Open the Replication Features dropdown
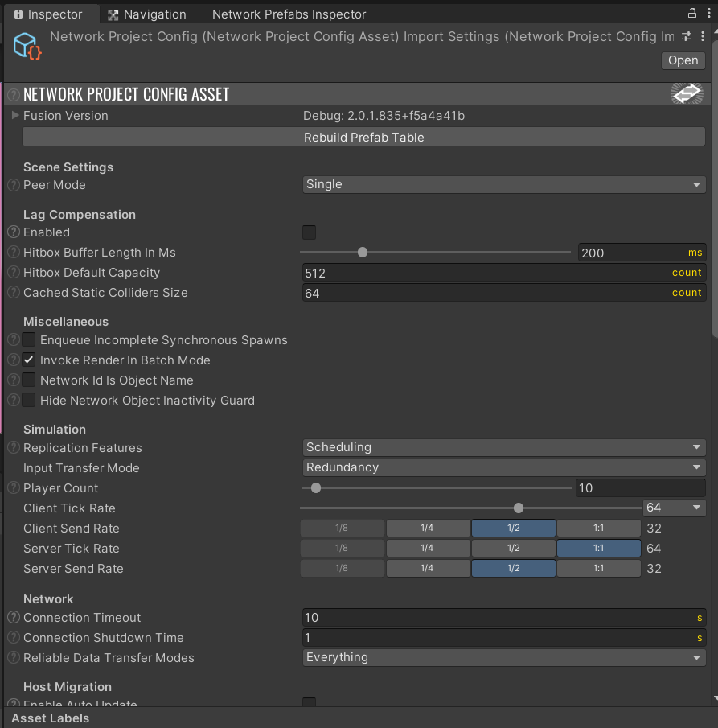The width and height of the screenshot is (718, 728). [x=504, y=447]
